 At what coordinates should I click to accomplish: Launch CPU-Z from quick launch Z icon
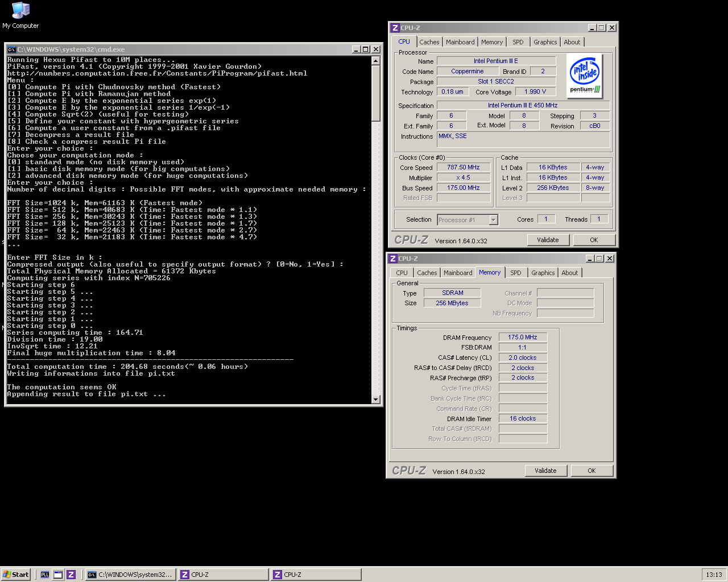click(71, 575)
